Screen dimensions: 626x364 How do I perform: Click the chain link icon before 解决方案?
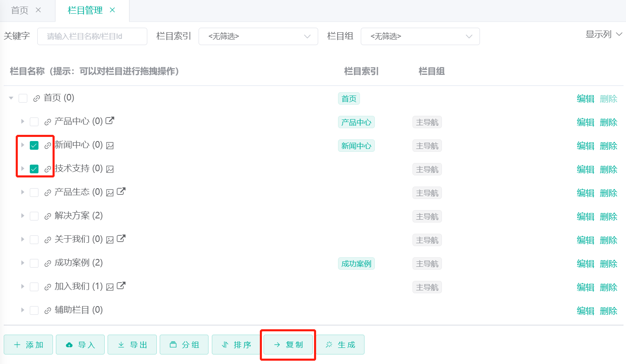click(x=48, y=216)
